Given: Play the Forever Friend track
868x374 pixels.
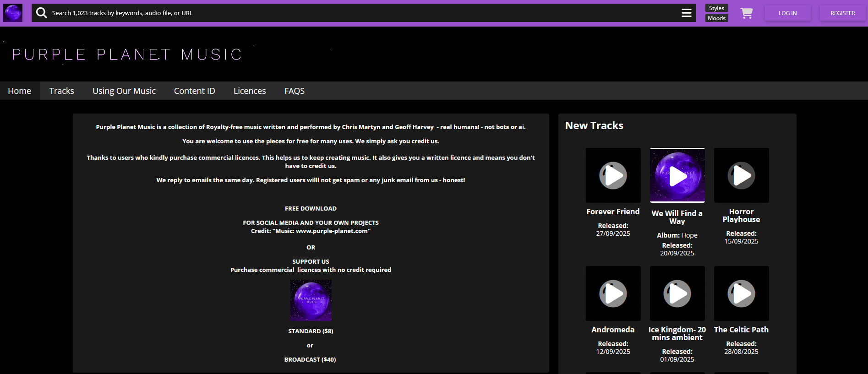Looking at the screenshot, I should coord(613,175).
